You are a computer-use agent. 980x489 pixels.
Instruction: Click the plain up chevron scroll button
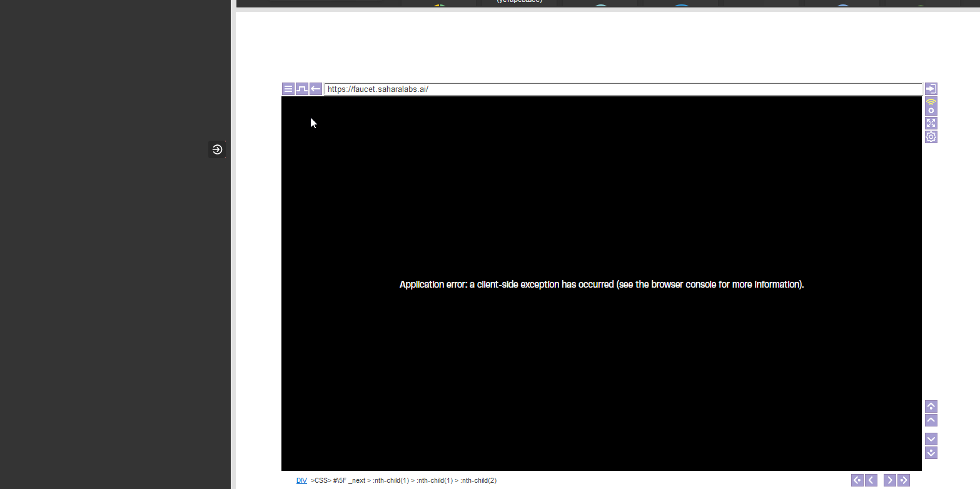coord(931,420)
